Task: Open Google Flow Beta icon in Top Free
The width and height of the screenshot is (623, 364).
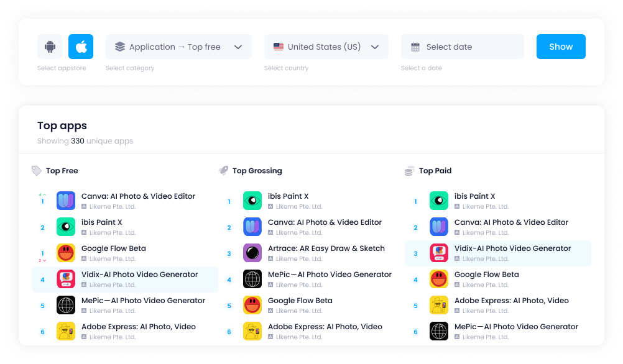Action: coord(66,253)
